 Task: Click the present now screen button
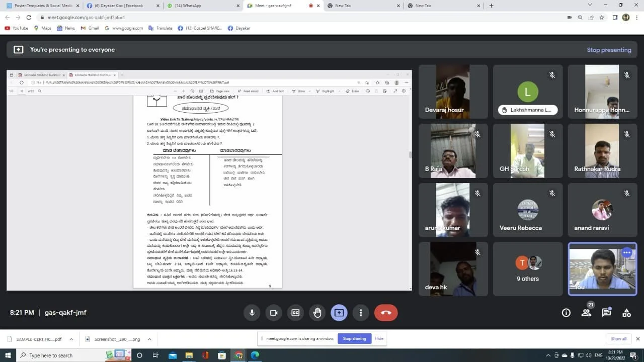[x=339, y=313]
